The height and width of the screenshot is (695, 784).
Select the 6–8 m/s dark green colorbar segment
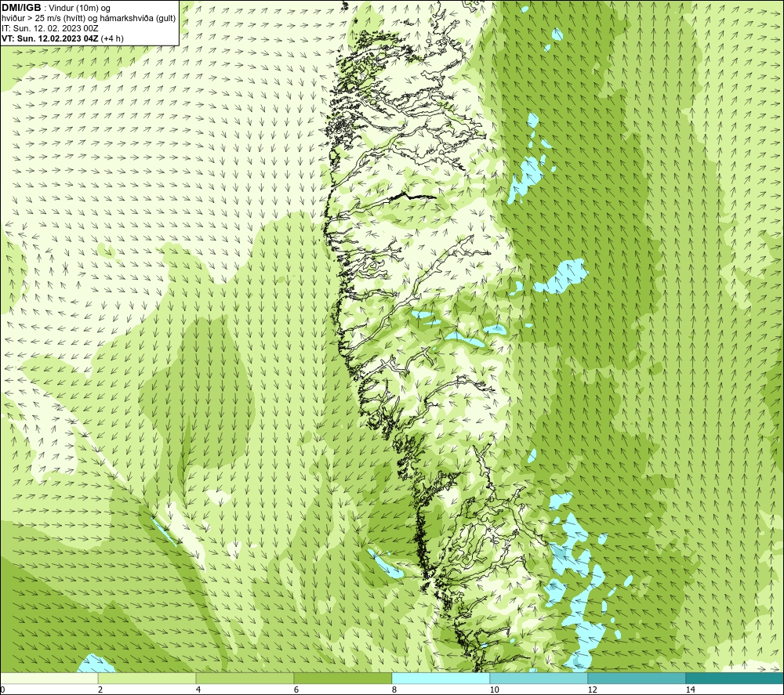[x=343, y=678]
